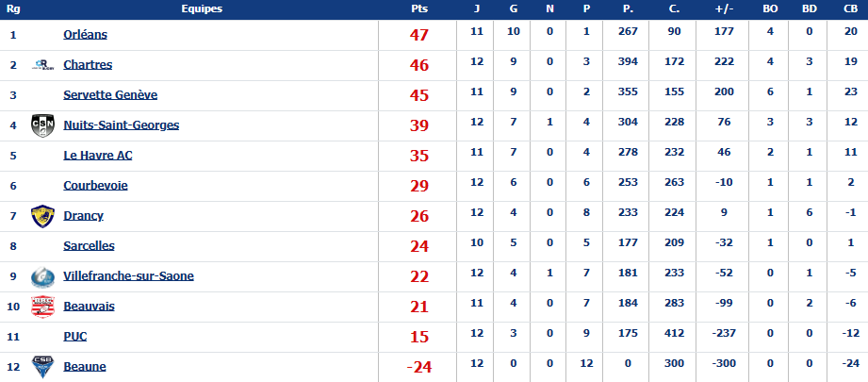Screen dimensions: 868x382
Task: Click Orléans' 47 points value
Action: (419, 35)
